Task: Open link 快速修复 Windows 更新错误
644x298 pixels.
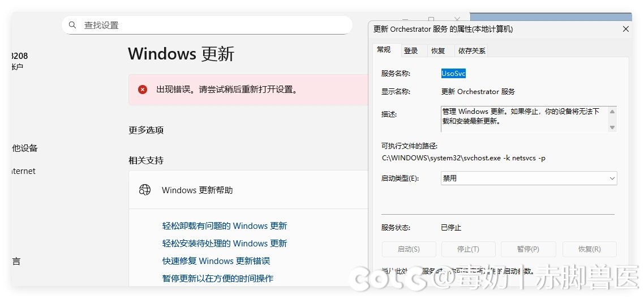Action: (216, 261)
